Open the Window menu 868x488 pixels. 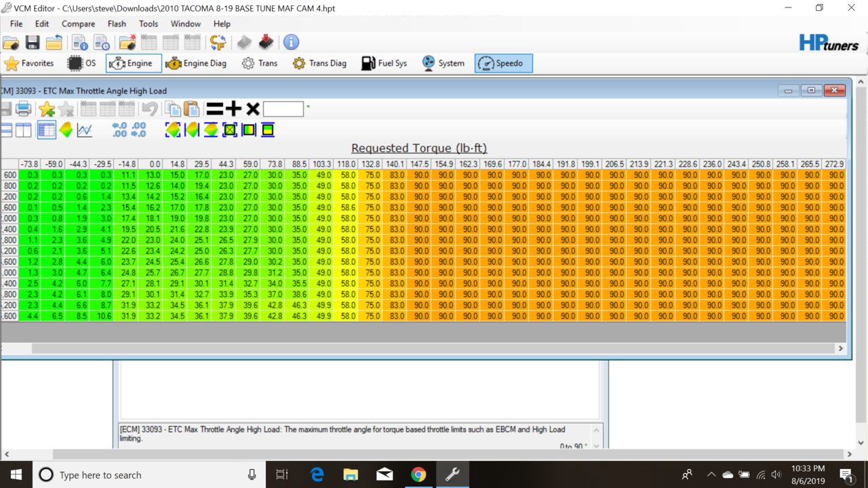click(186, 24)
